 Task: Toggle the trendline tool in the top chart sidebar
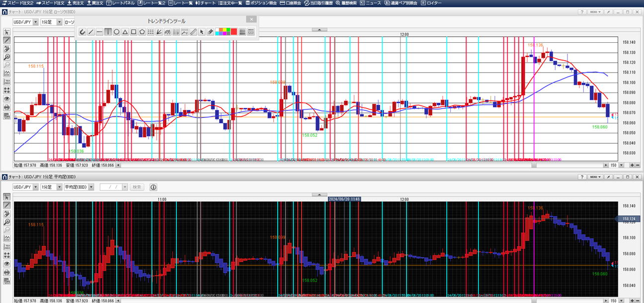[7, 40]
